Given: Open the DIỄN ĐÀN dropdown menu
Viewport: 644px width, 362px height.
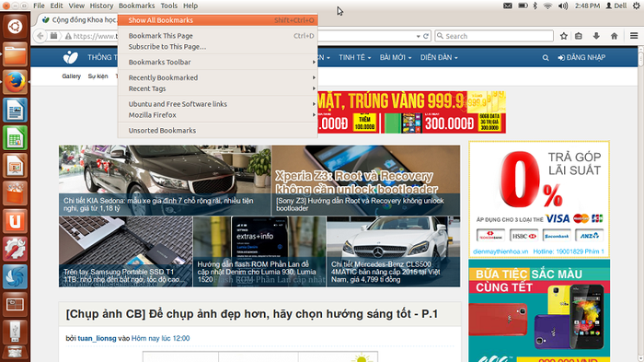Looking at the screenshot, I should [439, 58].
